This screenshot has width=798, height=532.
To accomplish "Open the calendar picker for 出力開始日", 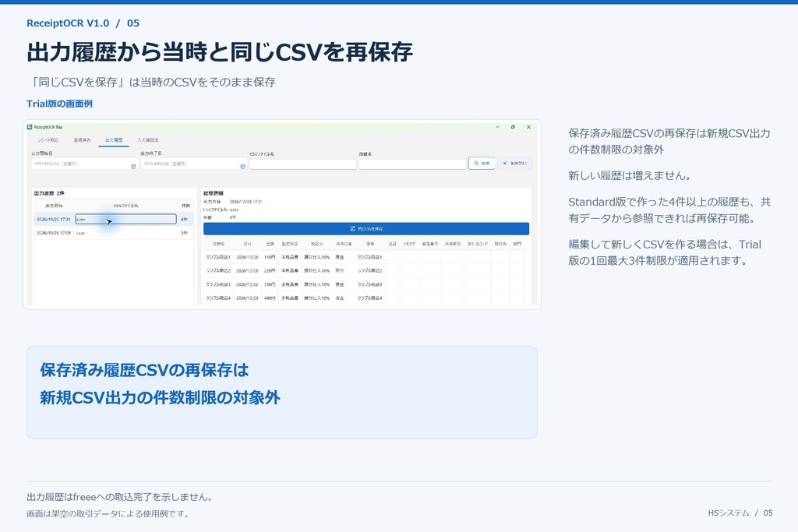I will (133, 166).
